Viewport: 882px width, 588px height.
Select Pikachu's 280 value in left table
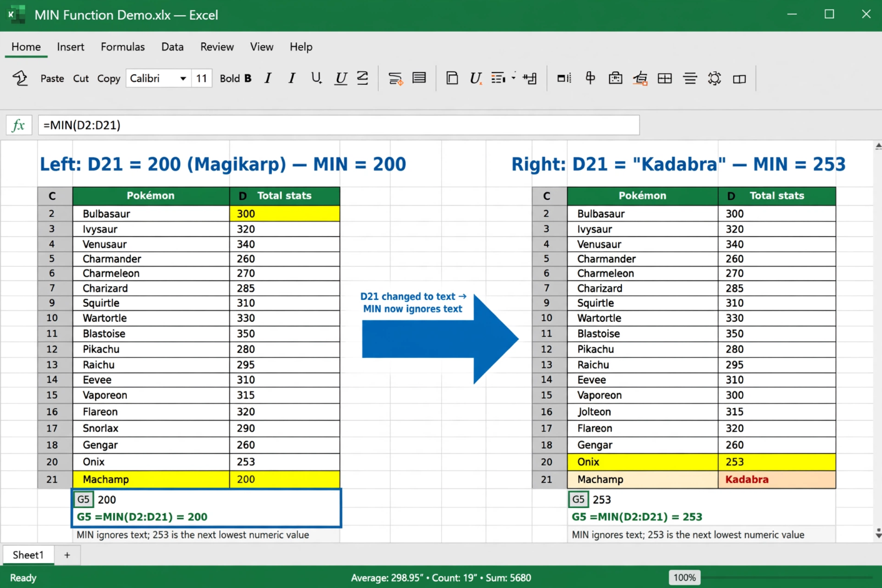pos(284,349)
